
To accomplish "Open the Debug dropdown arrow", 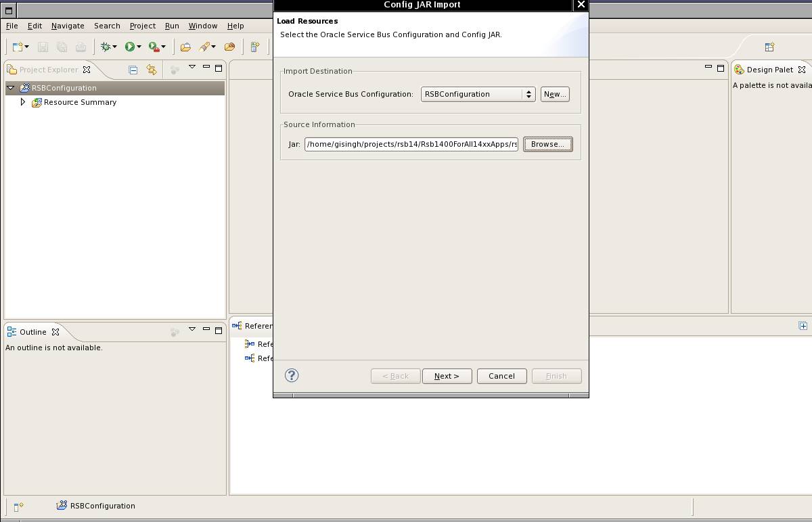I will point(114,47).
